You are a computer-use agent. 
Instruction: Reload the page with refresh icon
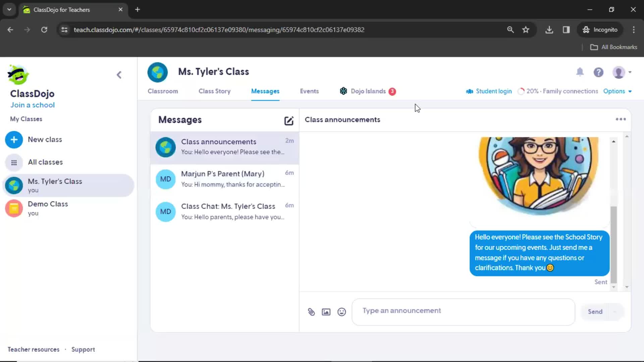[x=44, y=29]
